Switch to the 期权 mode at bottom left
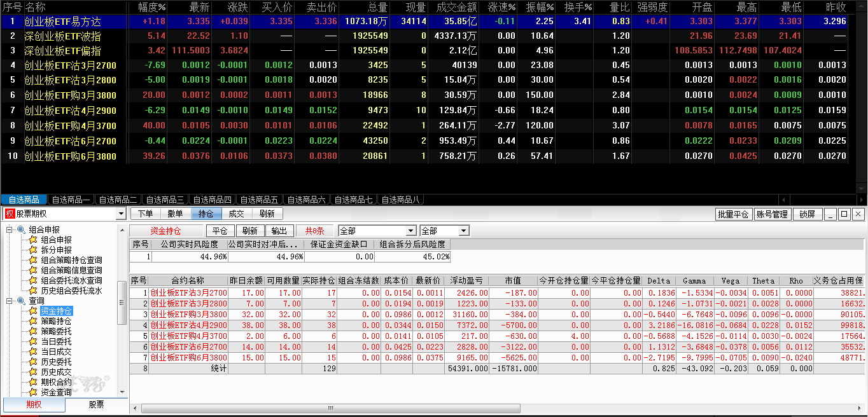The width and height of the screenshot is (868, 417). [x=34, y=404]
